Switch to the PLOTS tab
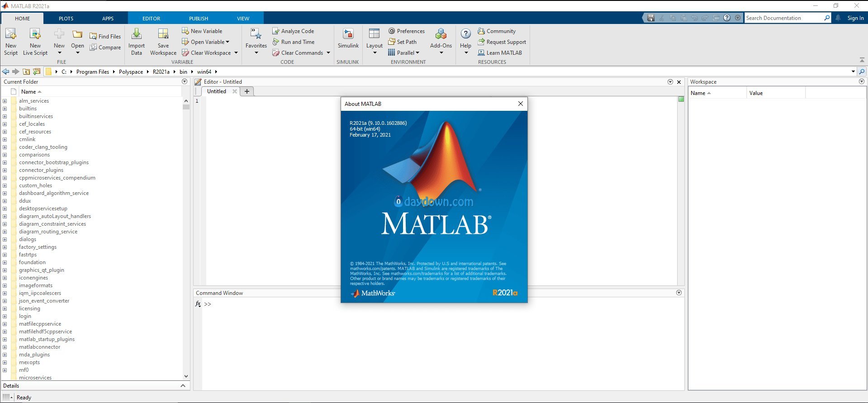The width and height of the screenshot is (868, 403). 66,19
